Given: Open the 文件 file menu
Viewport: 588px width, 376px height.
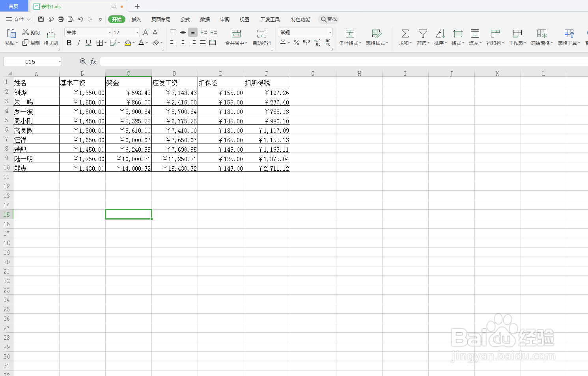Looking at the screenshot, I should pos(18,19).
